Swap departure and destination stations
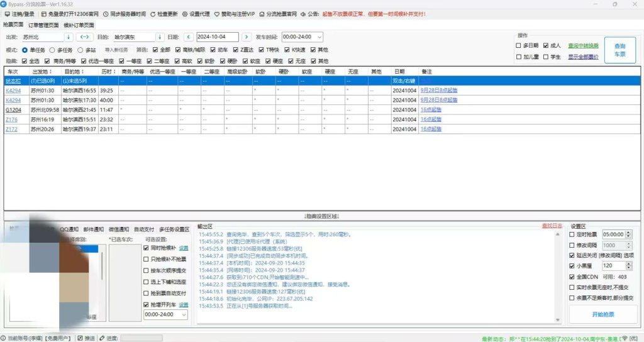Screen dimensions: 644x342 tap(84, 37)
